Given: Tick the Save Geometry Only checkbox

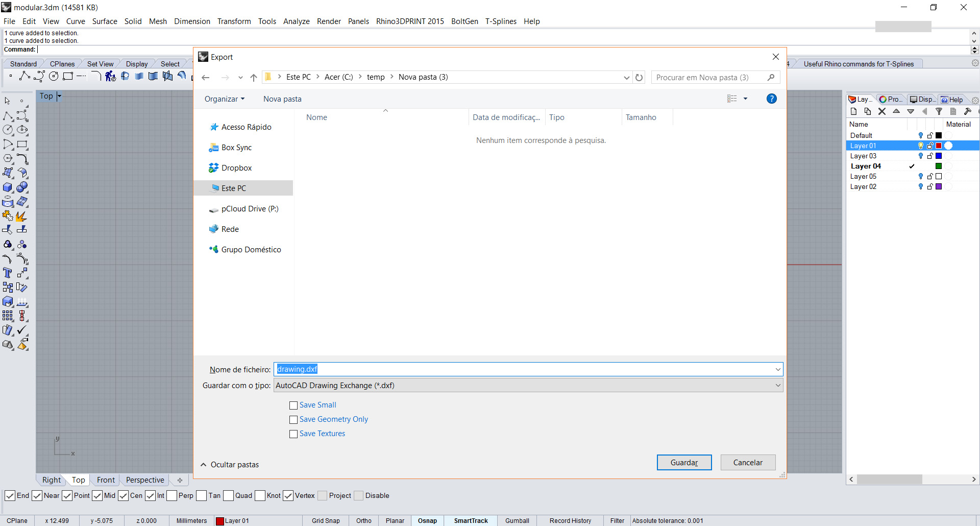Looking at the screenshot, I should click(293, 420).
